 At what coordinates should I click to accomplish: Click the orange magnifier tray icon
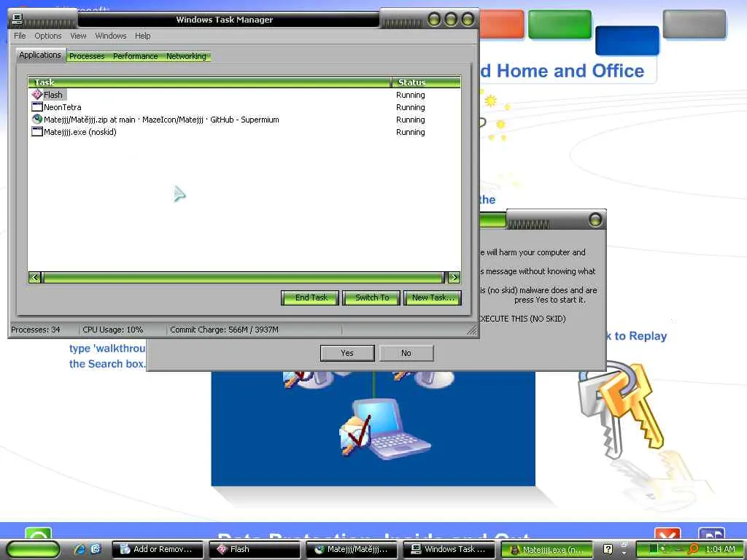pos(693,549)
